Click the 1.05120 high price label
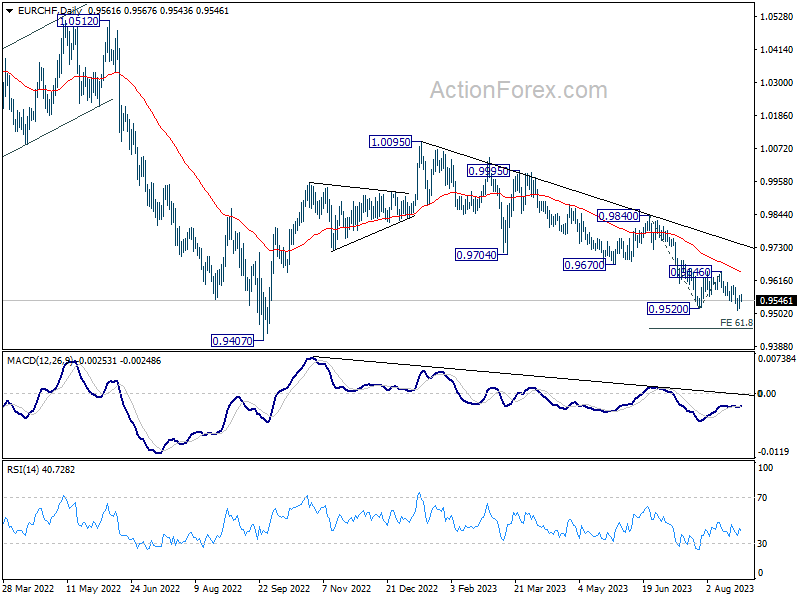This screenshot has width=800, height=600. [79, 21]
